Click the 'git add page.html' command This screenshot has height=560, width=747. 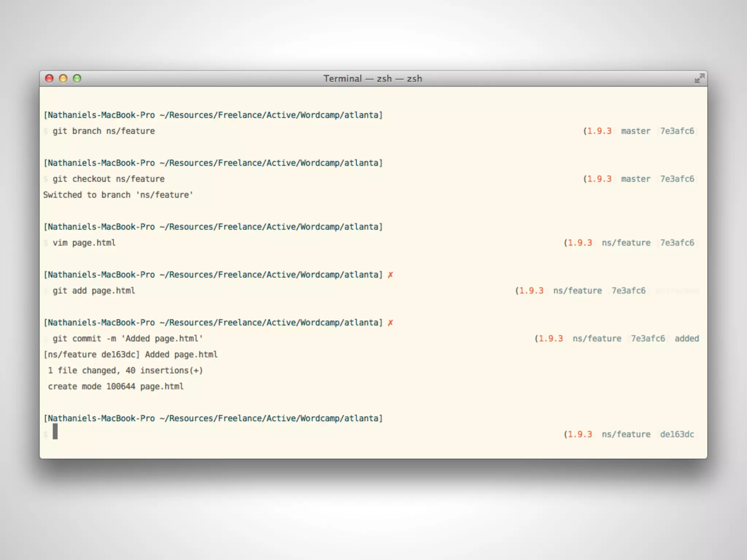pyautogui.click(x=94, y=291)
